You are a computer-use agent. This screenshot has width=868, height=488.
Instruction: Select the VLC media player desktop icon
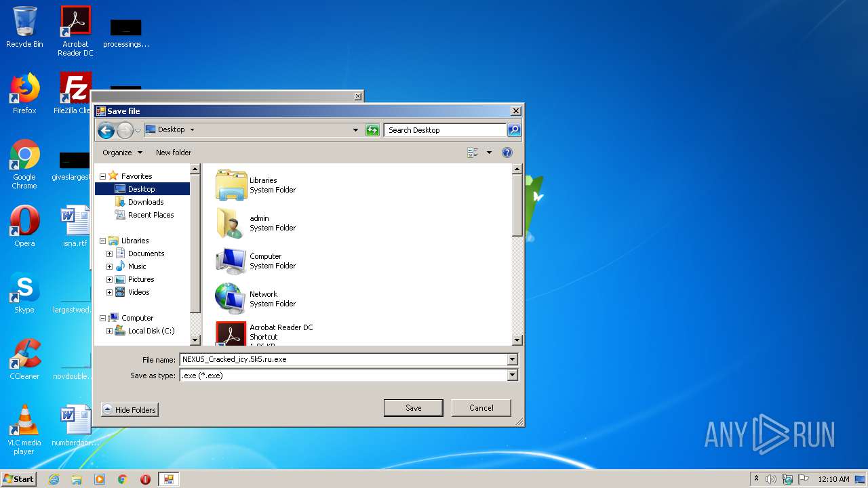[24, 430]
